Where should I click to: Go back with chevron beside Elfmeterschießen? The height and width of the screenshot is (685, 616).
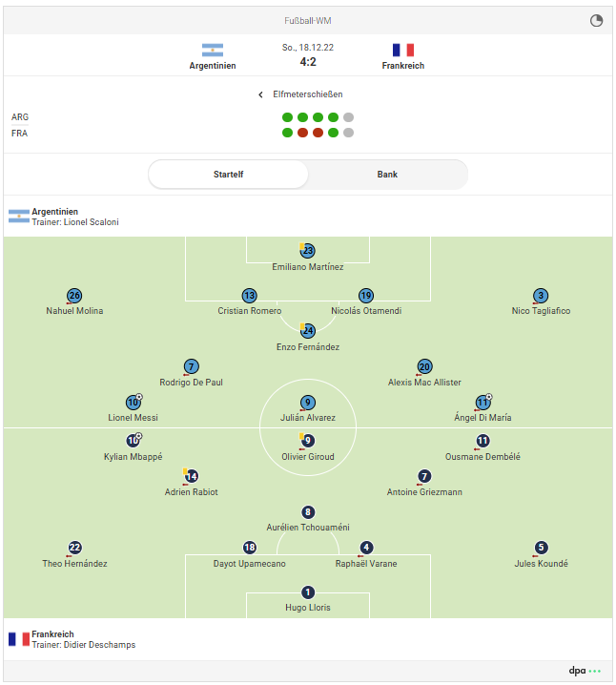(x=260, y=94)
